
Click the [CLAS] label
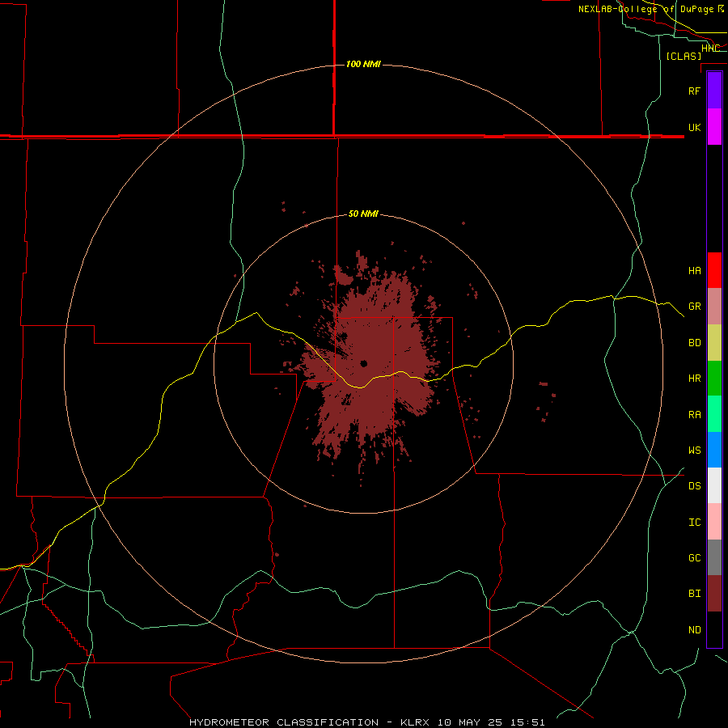pos(684,56)
